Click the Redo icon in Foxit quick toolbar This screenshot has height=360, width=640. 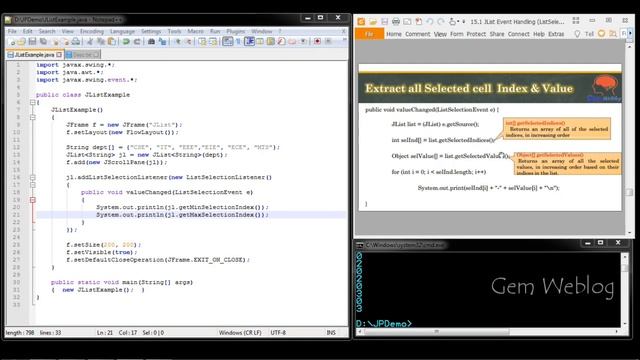[x=440, y=21]
